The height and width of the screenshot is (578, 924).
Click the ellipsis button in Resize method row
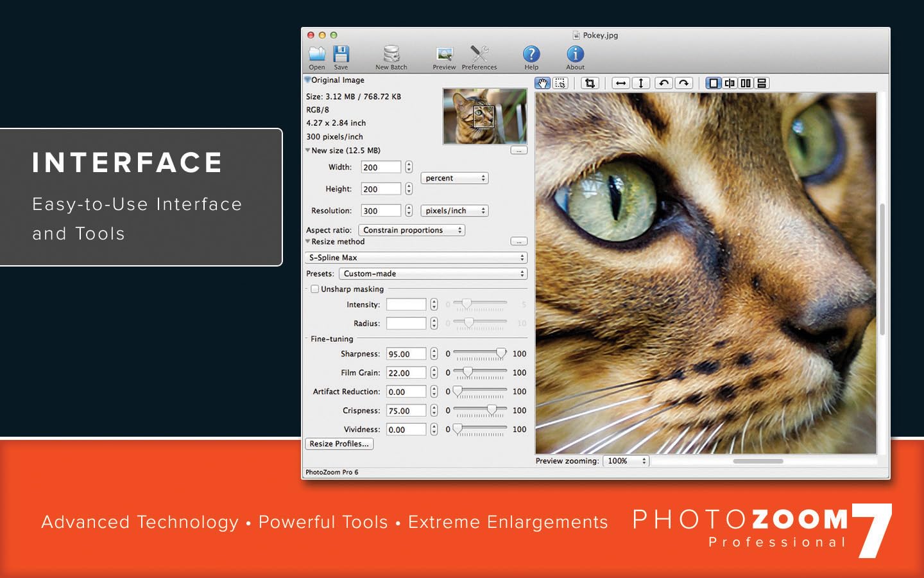pyautogui.click(x=518, y=241)
